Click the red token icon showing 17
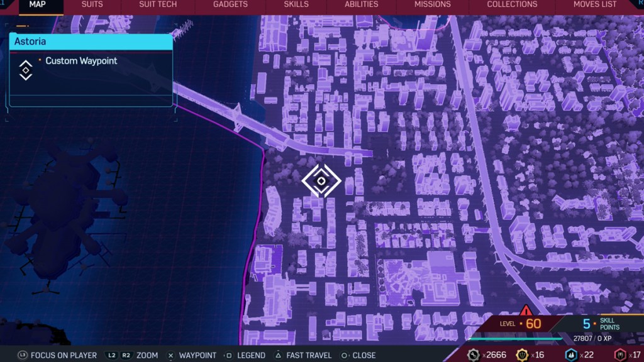This screenshot has width=644, height=362. 620,354
